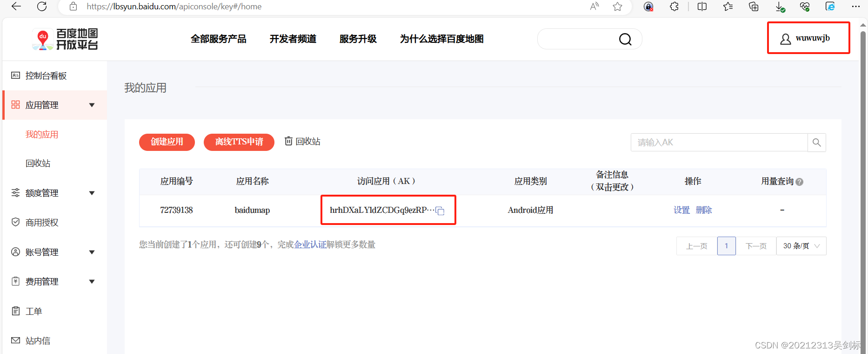Open 站内信 in the sidebar
Image resolution: width=868 pixels, height=354 pixels.
tap(38, 341)
